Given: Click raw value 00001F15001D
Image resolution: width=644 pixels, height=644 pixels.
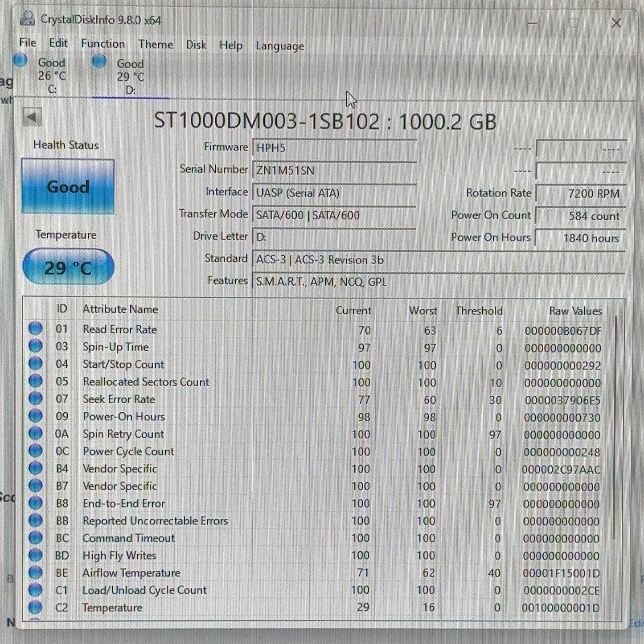Looking at the screenshot, I should tap(561, 573).
